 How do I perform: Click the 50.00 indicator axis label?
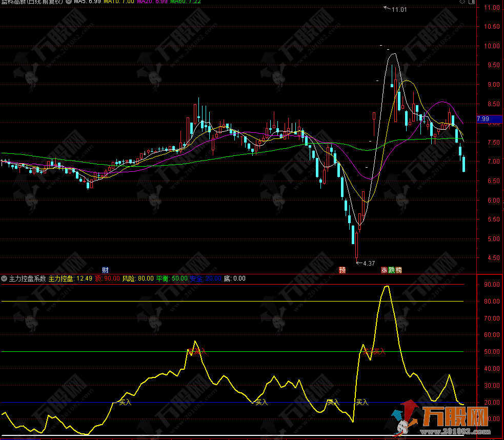point(492,352)
